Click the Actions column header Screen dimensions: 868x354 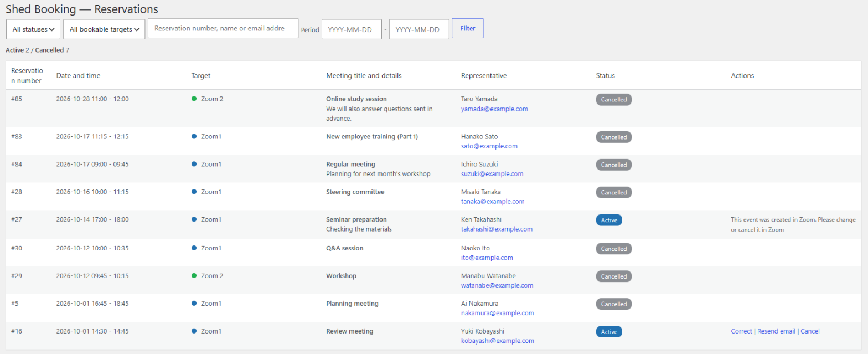click(742, 75)
